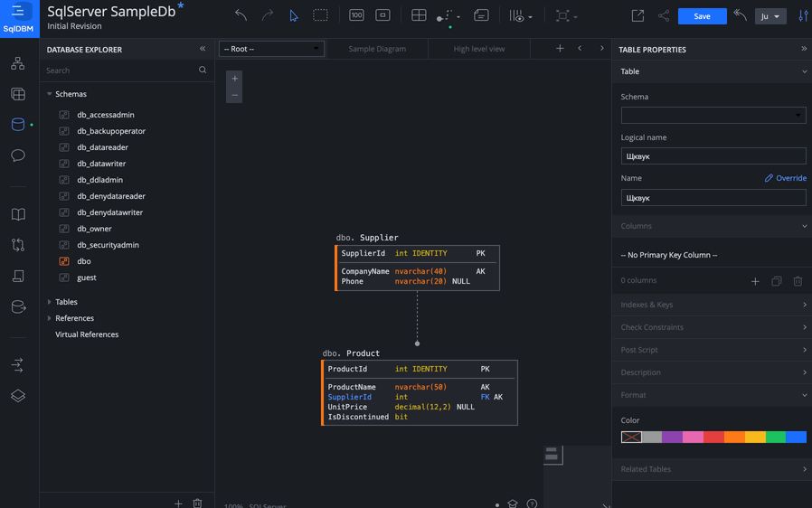This screenshot has height=508, width=812.
Task: Open the compare revisions sidebar icon
Action: [17, 245]
